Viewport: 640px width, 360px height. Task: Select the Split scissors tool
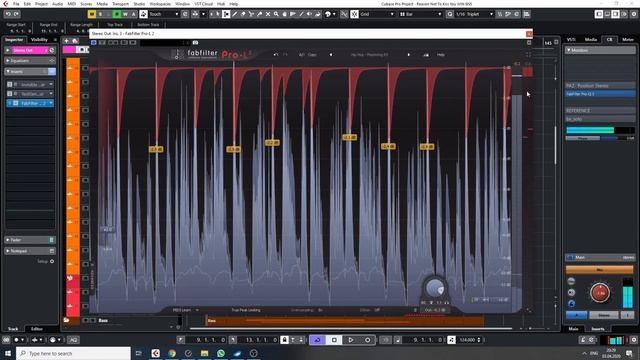pos(251,14)
